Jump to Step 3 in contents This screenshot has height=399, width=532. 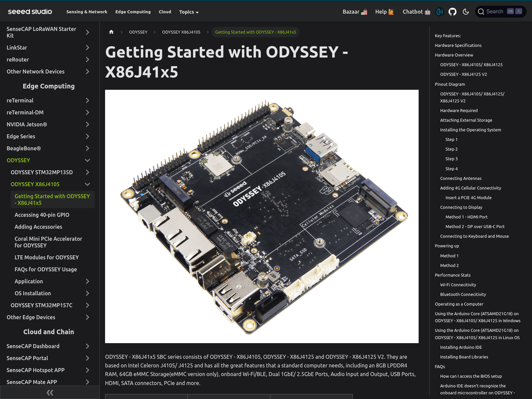point(452,159)
